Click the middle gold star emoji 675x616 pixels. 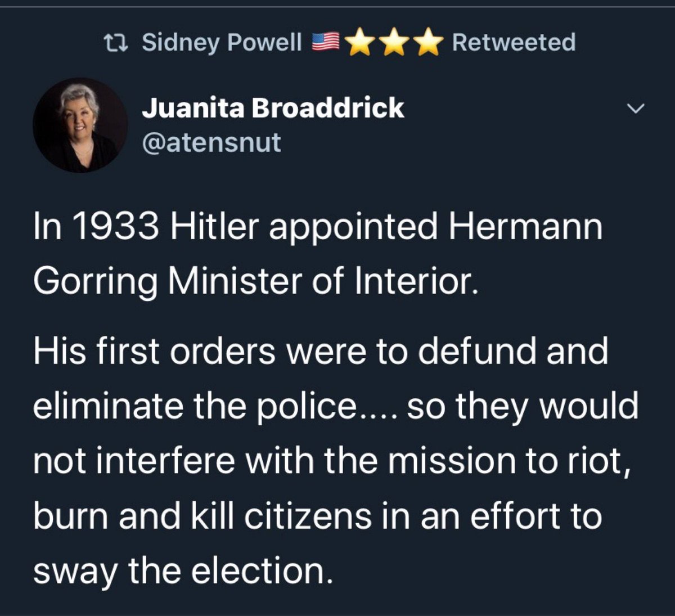tap(394, 43)
